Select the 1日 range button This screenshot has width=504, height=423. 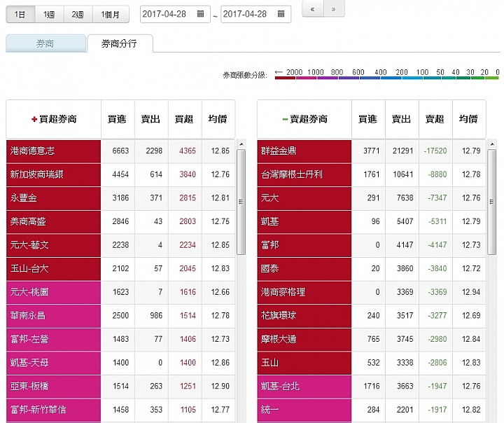tap(20, 14)
